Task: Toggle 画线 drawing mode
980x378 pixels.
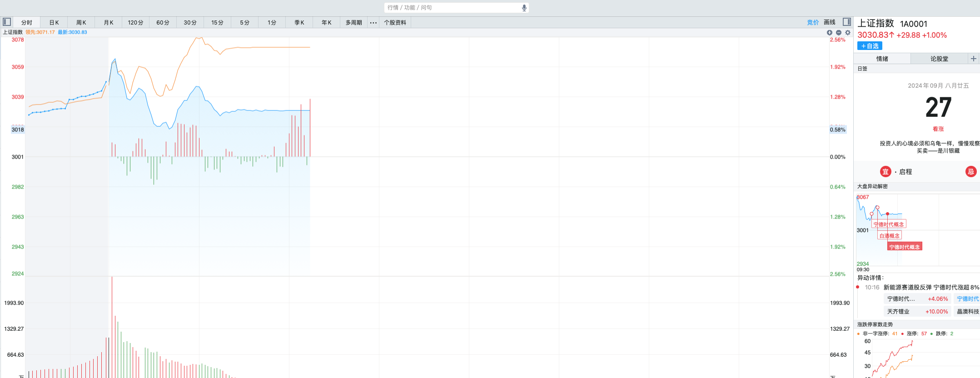Action: point(830,22)
